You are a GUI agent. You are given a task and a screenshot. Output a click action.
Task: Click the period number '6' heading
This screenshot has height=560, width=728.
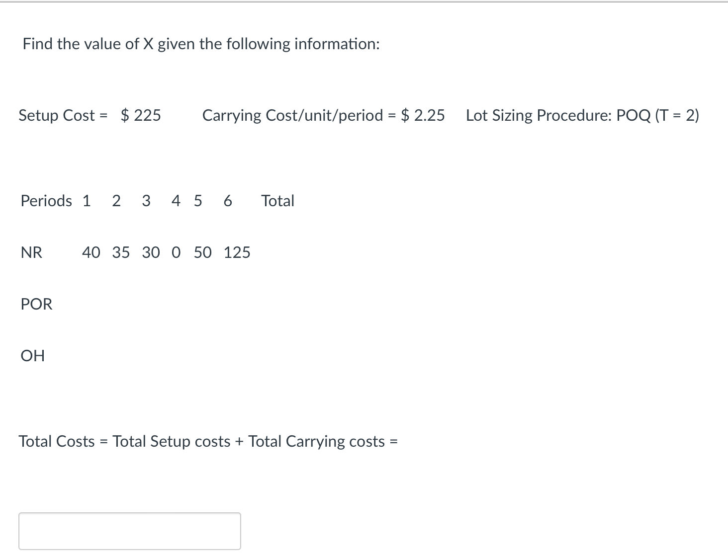click(x=228, y=201)
